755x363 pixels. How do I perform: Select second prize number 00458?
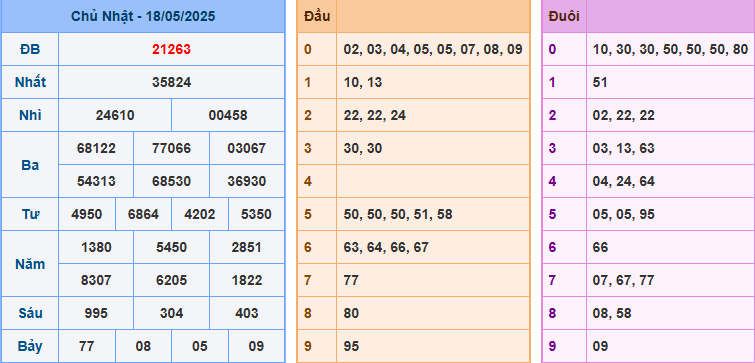[228, 116]
